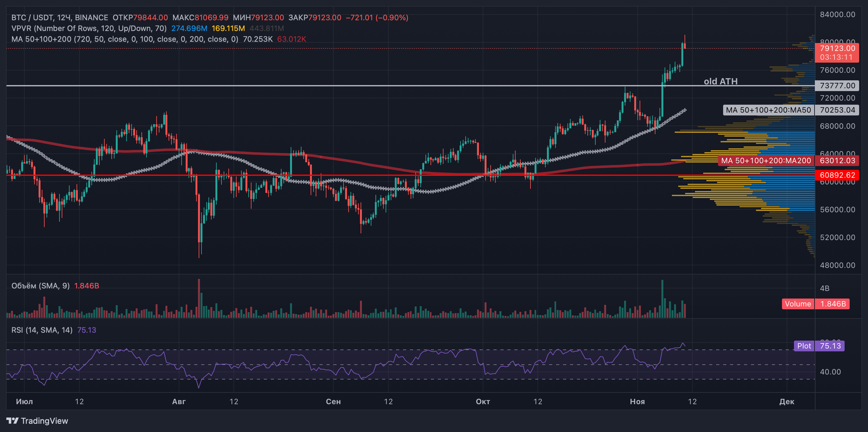Click the 70253.04 MA50 price label
This screenshot has width=868, height=432.
[837, 110]
